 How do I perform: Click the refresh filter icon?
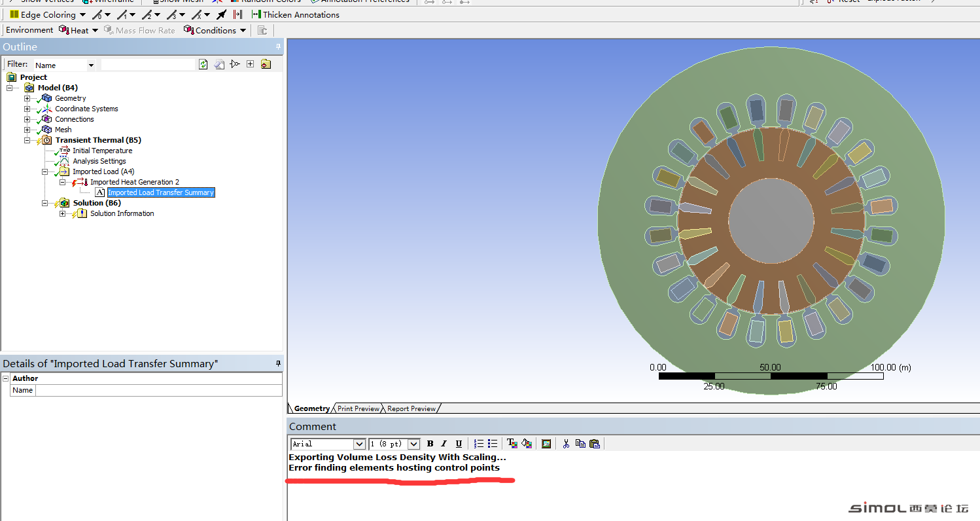pos(203,64)
